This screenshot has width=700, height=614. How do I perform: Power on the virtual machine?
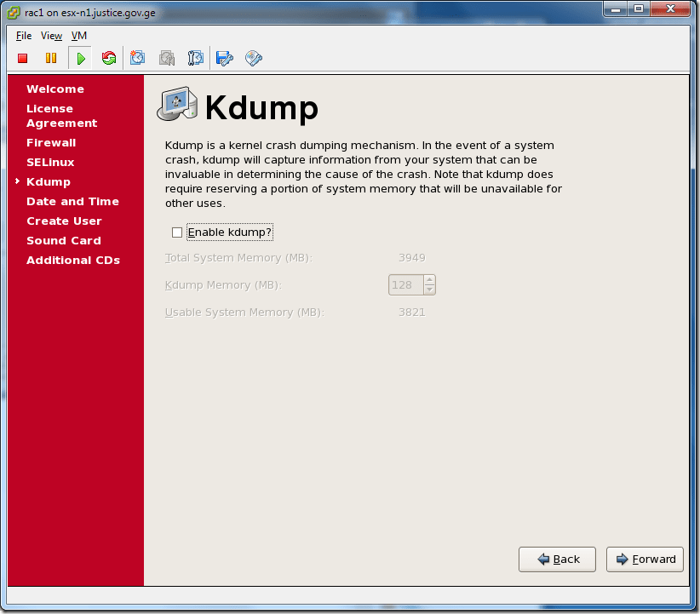(80, 58)
